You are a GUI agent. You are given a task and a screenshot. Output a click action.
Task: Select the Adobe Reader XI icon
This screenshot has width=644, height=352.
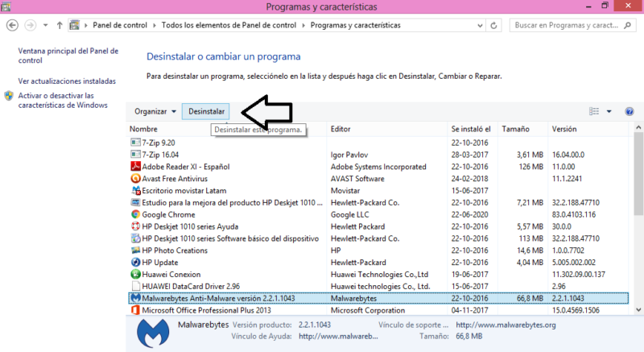coord(135,166)
